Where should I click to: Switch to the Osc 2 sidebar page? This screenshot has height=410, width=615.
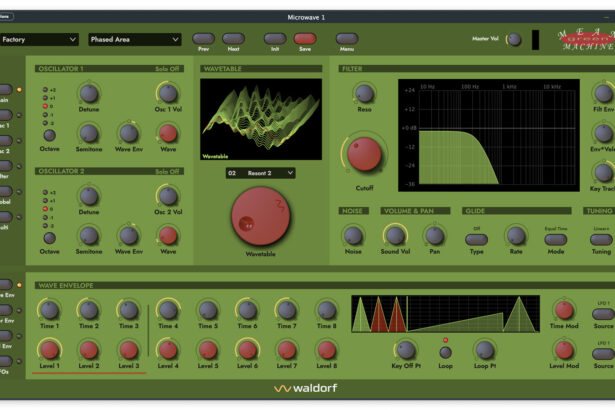click(5, 140)
